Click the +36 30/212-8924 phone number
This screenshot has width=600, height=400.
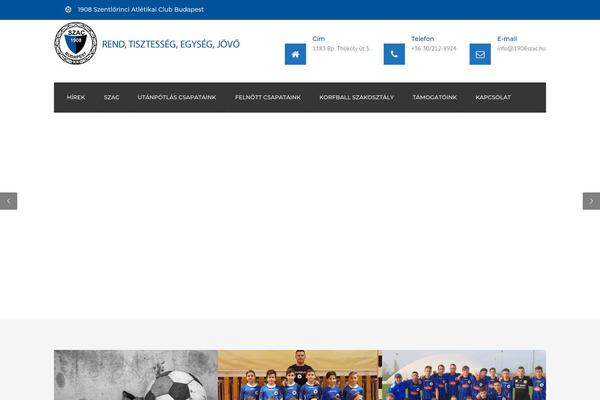pos(434,48)
